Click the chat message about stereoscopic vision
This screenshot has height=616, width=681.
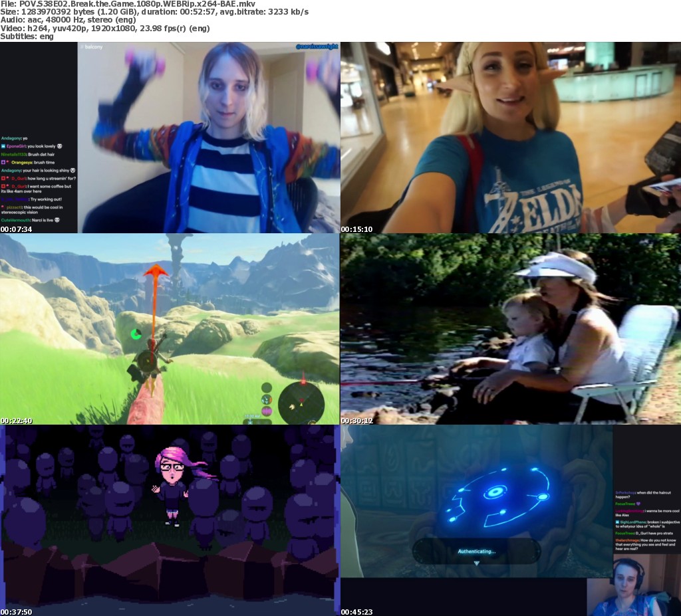click(x=32, y=210)
